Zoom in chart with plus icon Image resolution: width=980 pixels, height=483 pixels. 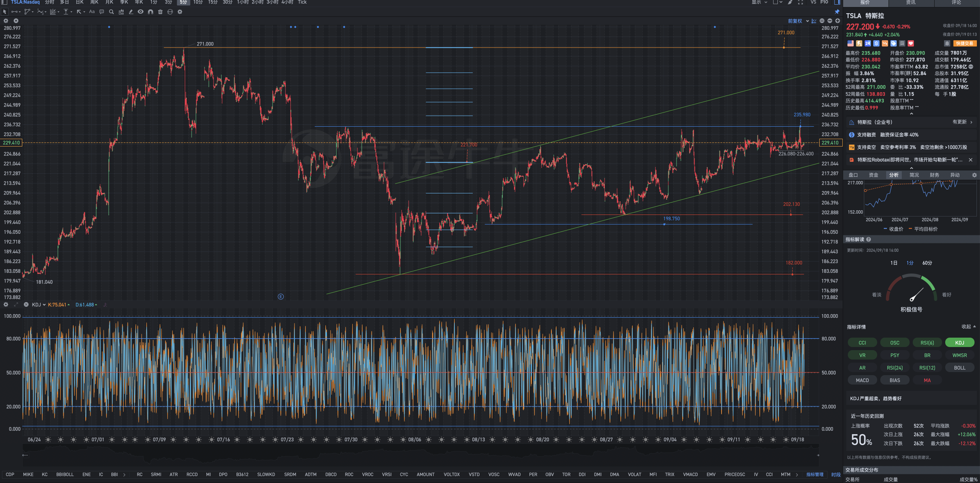click(838, 21)
